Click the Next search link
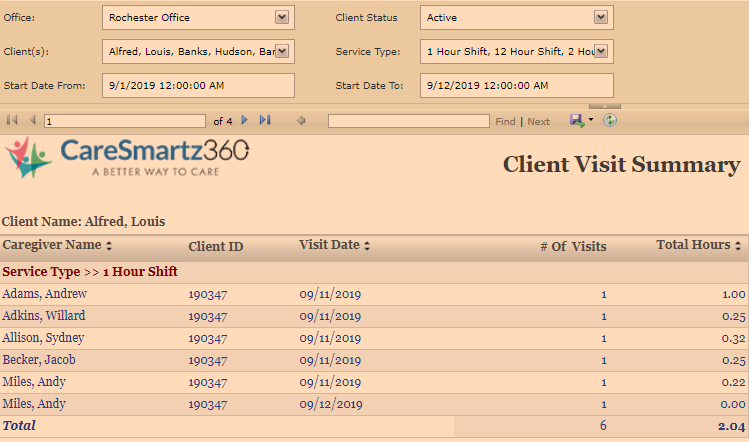Viewport: 749px width, 442px height. (x=538, y=121)
